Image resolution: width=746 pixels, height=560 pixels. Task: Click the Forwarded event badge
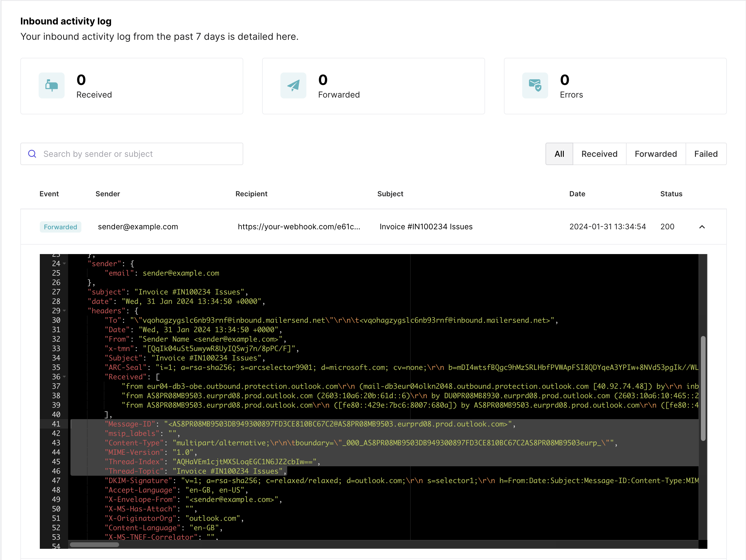(x=60, y=227)
